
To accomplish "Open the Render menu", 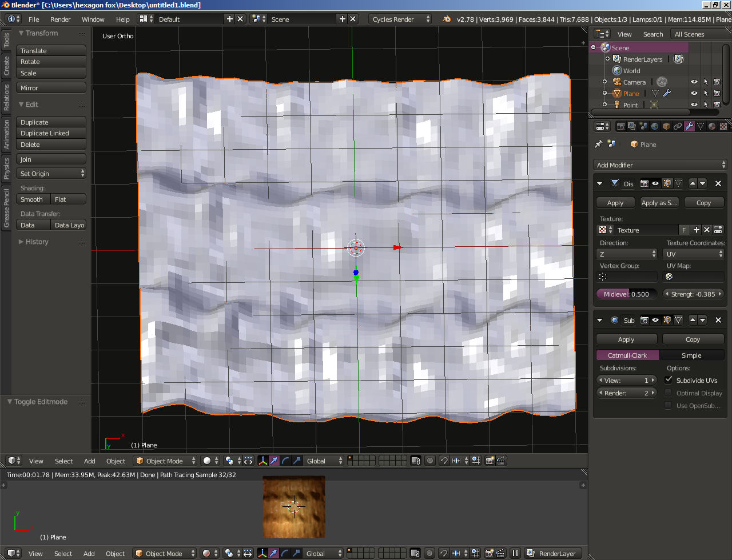I will (x=60, y=19).
